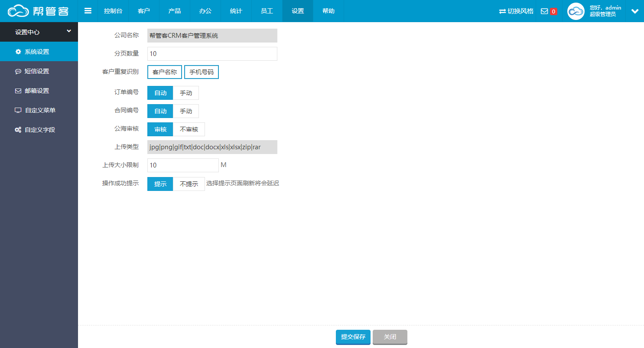The width and height of the screenshot is (644, 348).
Task: Click the hamburger menu icon
Action: (88, 11)
